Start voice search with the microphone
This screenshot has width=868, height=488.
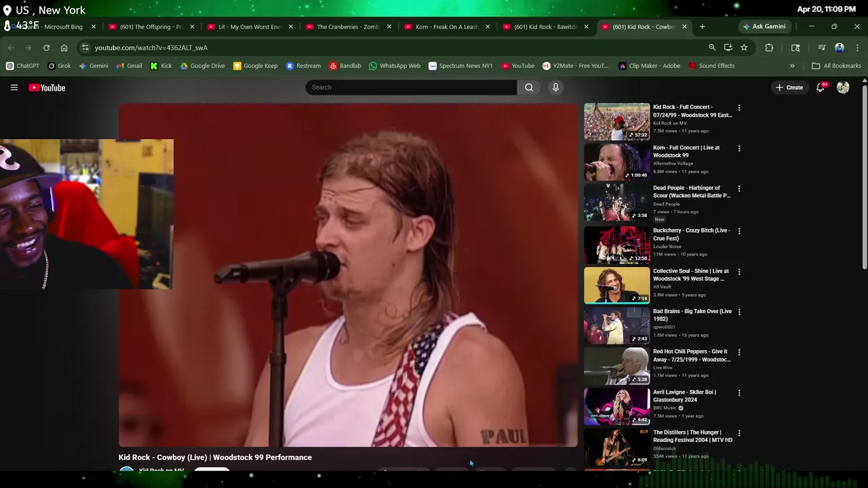[x=555, y=87]
